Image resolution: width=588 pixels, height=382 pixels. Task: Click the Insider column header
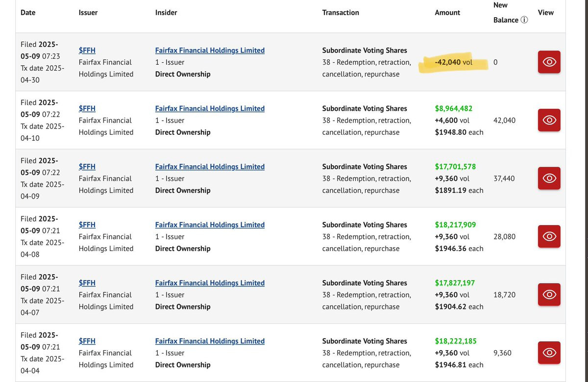point(166,12)
